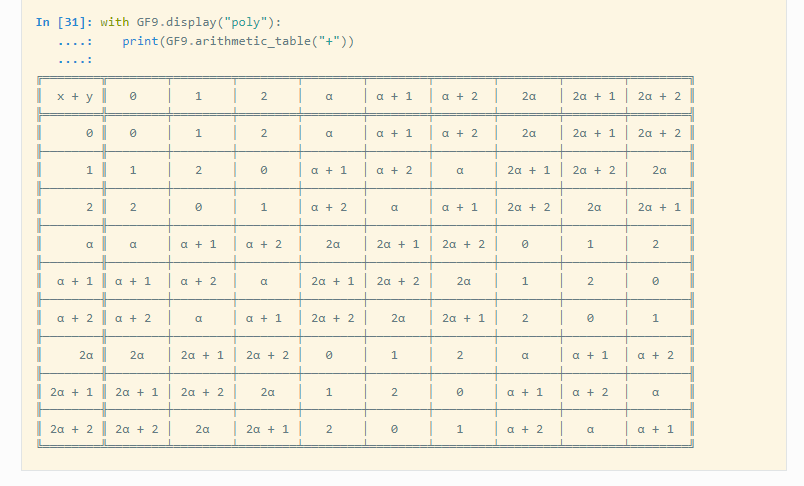Screen dimensions: 804x486
Task: Click the In [31]: input prompt
Action: (64, 23)
